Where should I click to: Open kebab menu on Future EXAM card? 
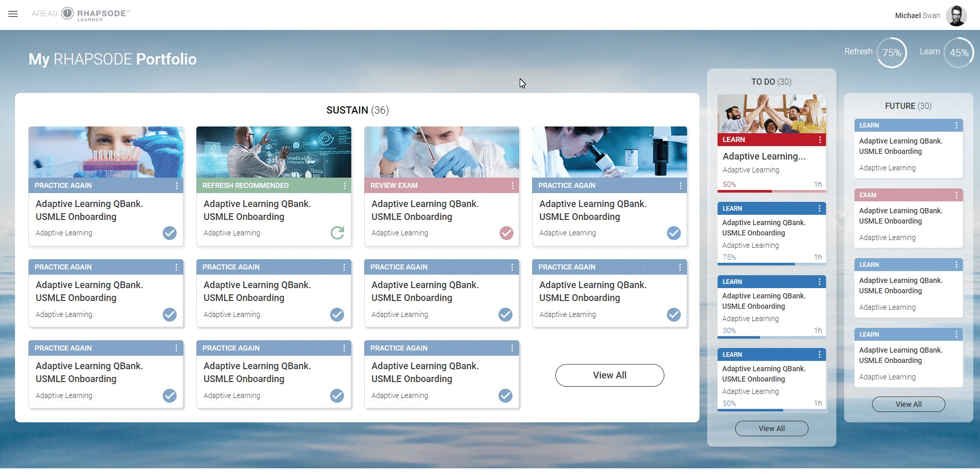coord(956,195)
